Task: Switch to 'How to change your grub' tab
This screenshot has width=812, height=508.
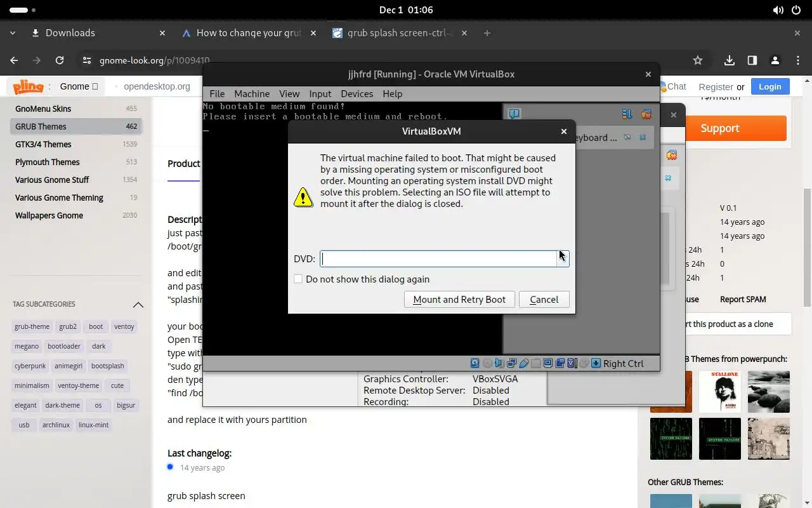Action: pyautogui.click(x=249, y=33)
